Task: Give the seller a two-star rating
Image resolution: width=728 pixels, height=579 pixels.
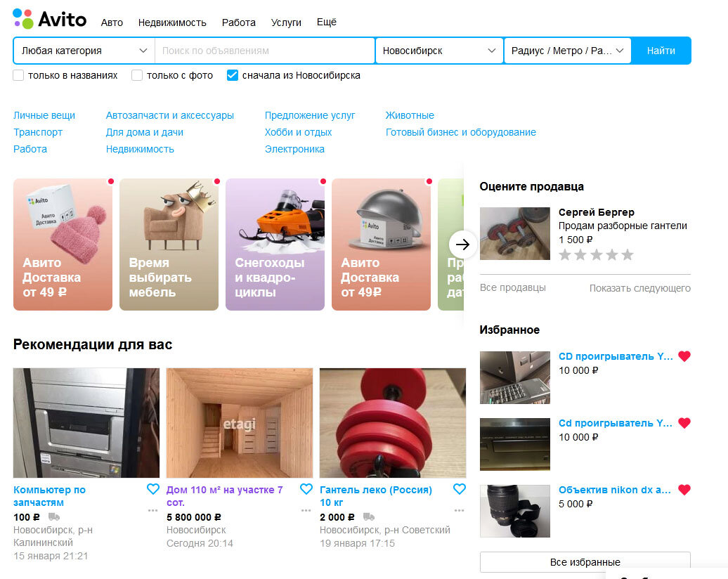Action: (x=581, y=255)
